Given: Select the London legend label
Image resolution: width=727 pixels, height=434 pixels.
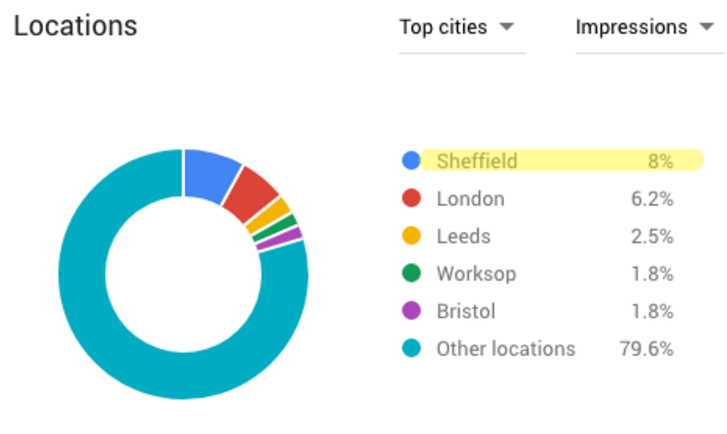Looking at the screenshot, I should coord(470,198).
